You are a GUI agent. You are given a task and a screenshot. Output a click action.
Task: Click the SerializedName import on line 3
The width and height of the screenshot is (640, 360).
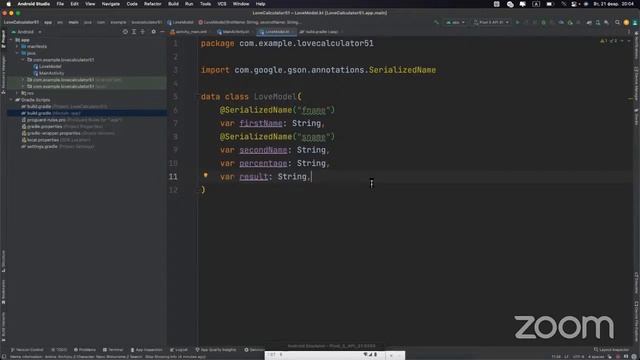[x=402, y=70]
